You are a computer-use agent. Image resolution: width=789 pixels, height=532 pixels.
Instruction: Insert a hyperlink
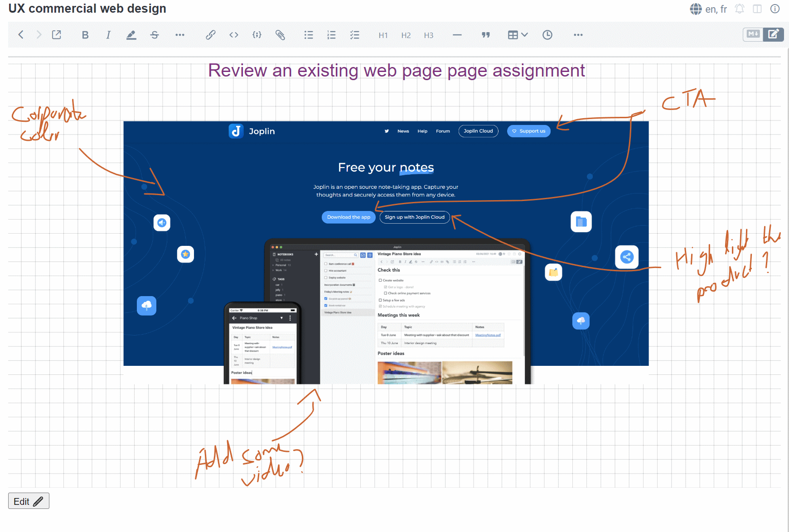[210, 35]
